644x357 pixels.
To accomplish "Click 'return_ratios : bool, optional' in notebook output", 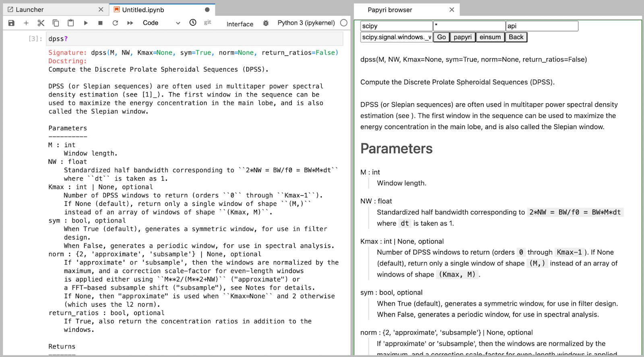I will coord(107,313).
